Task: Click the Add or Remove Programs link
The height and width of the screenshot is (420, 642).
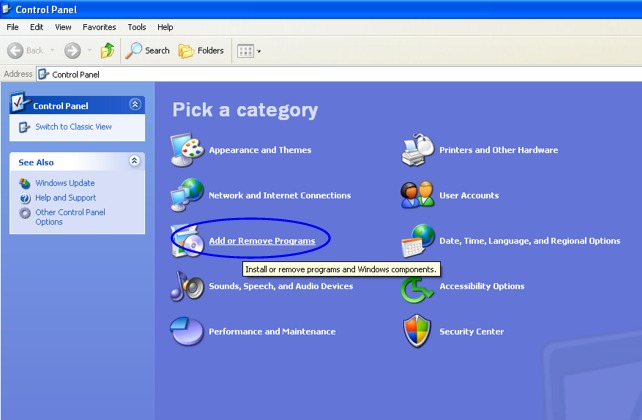Action: (x=262, y=241)
